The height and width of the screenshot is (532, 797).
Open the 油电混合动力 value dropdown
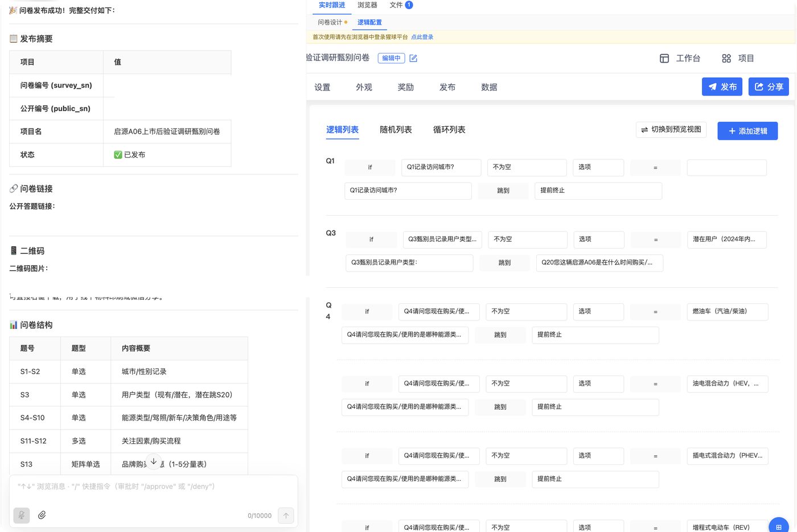pyautogui.click(x=728, y=384)
